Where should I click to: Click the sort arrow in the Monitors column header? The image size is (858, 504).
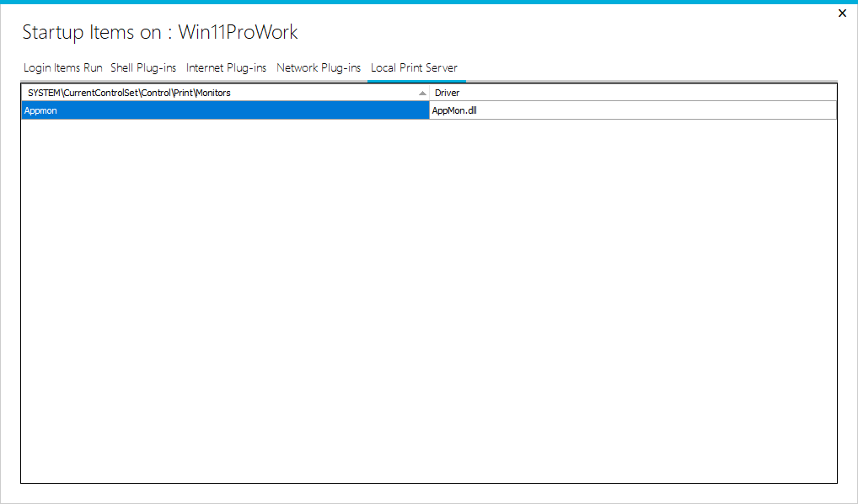(x=422, y=93)
